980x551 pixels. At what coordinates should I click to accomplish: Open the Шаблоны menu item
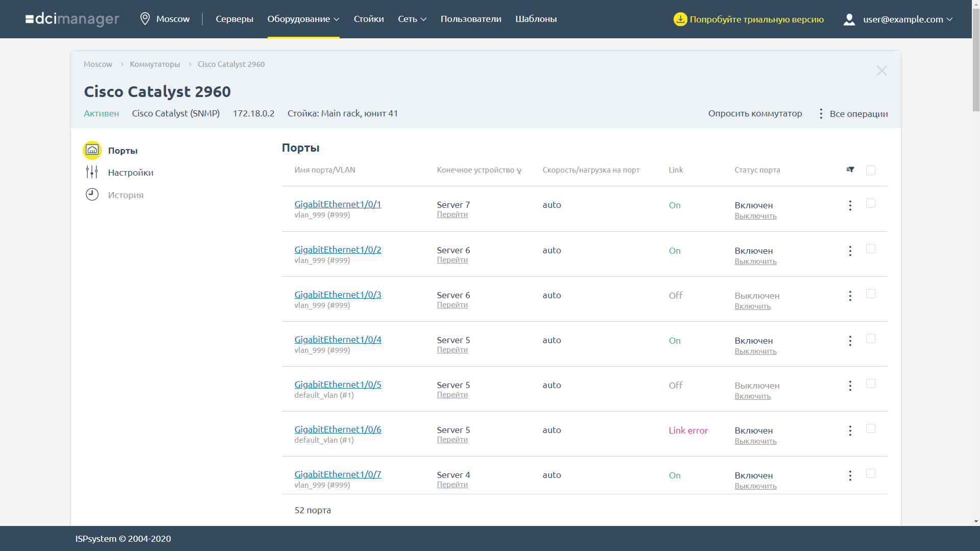point(536,19)
